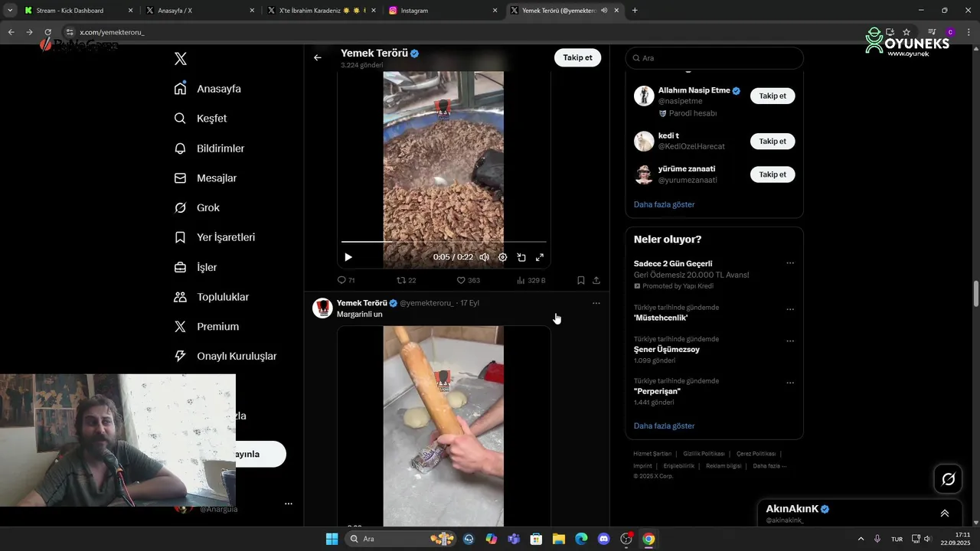Click the address bar URL
The height and width of the screenshot is (551, 980).
pos(112,32)
